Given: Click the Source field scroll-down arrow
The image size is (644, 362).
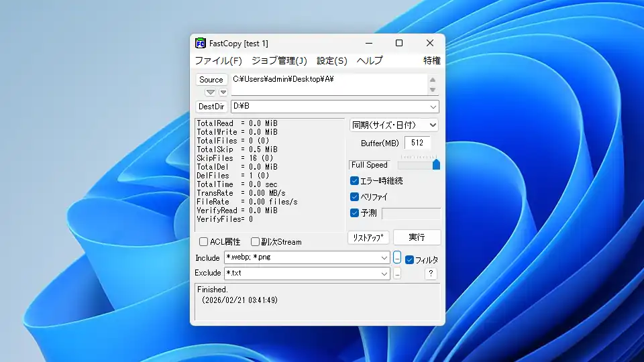Looking at the screenshot, I should pyautogui.click(x=433, y=89).
